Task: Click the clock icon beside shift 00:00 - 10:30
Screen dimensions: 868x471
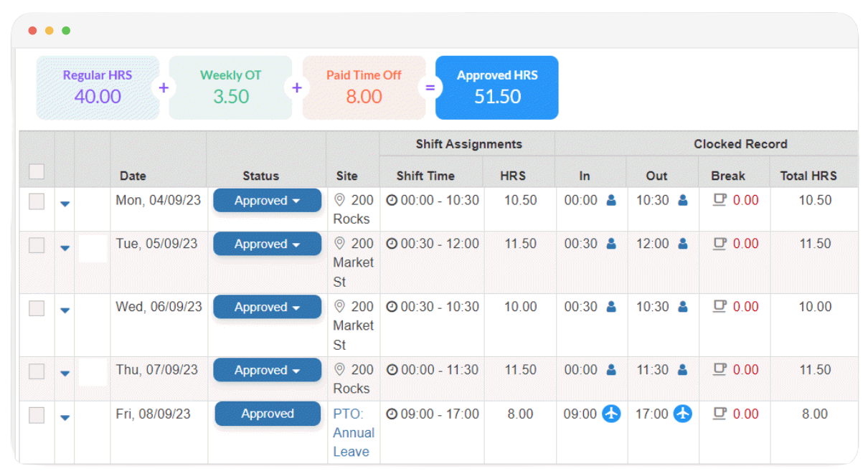Action: [x=392, y=201]
